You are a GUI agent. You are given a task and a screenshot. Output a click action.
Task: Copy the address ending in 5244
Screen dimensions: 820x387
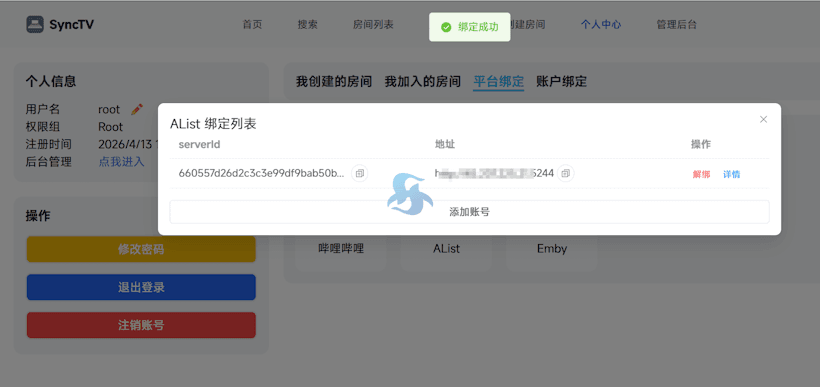pos(565,174)
